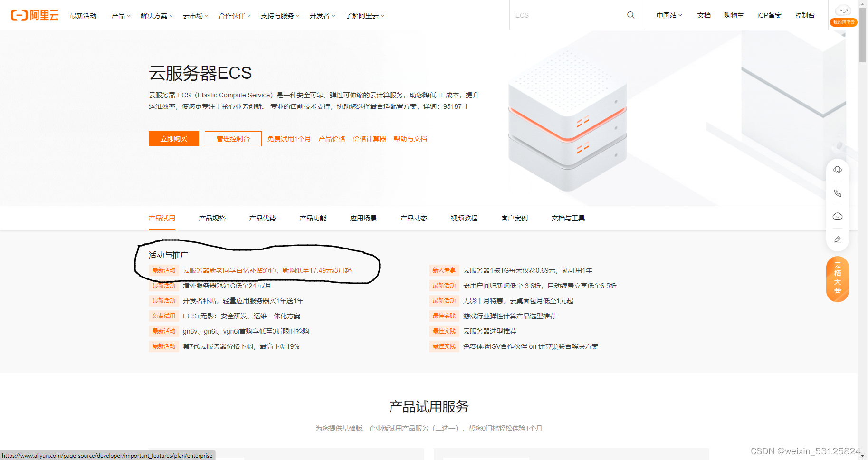
Task: Switch to the 产品功能 tab
Action: 313,218
